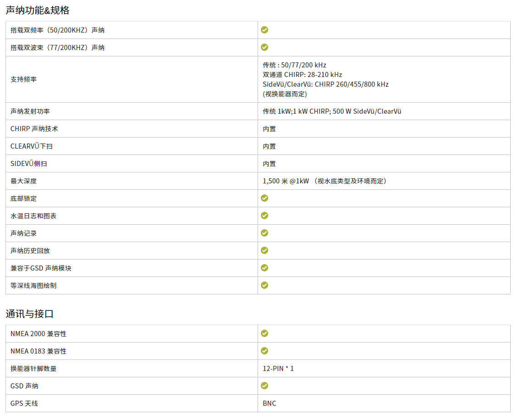The image size is (523, 420).
Task: Click the 12-PIN * 1 value cell
Action: tap(278, 368)
